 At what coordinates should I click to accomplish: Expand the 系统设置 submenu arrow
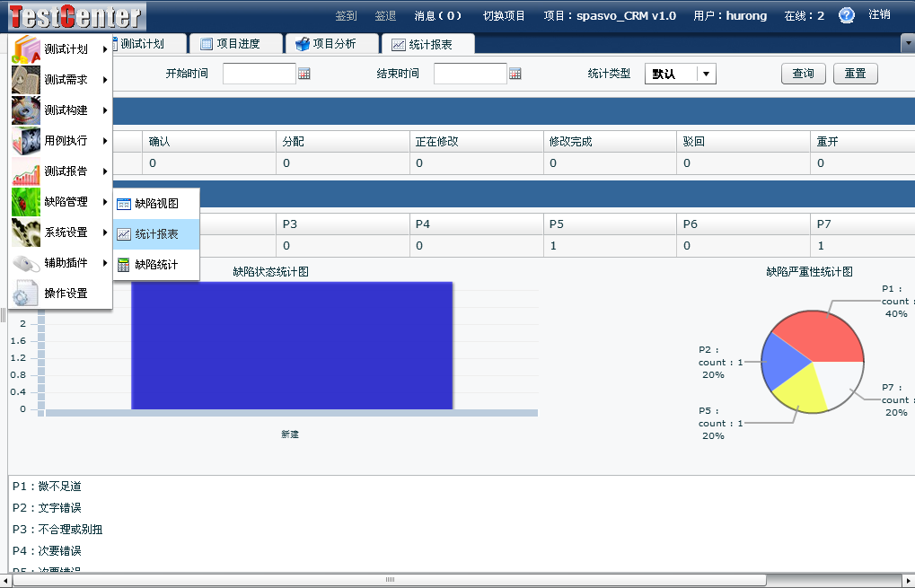[105, 233]
